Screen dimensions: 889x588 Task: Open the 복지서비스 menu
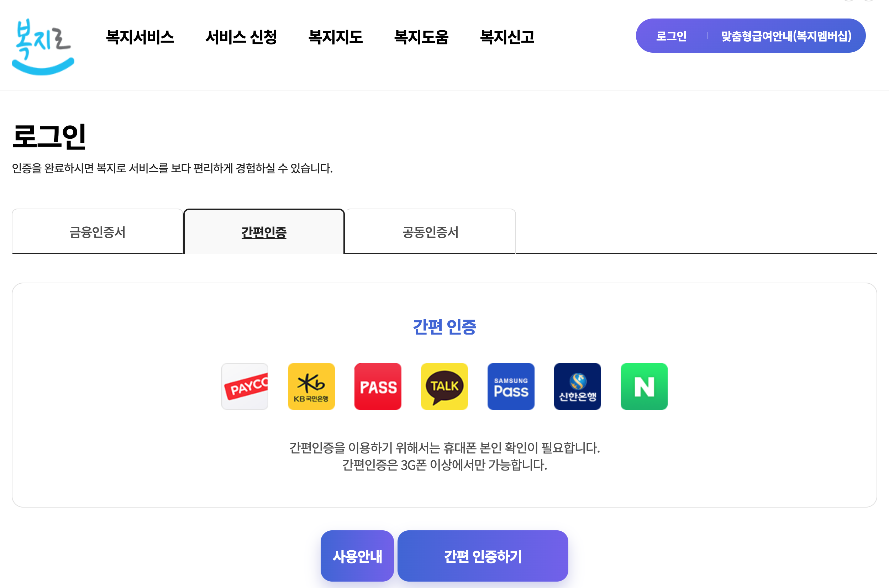click(140, 37)
